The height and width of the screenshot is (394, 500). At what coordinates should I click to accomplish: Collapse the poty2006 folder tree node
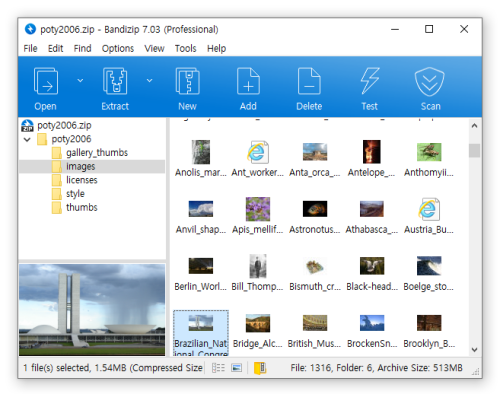27,139
